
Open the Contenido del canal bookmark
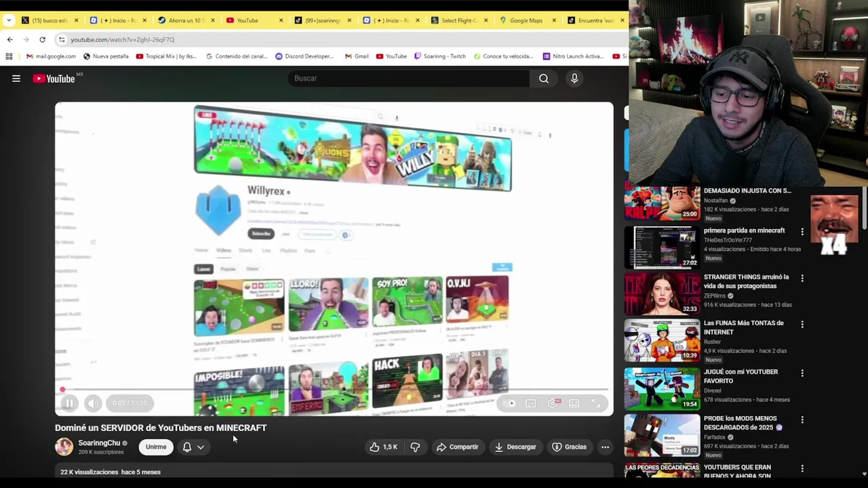tap(237, 56)
